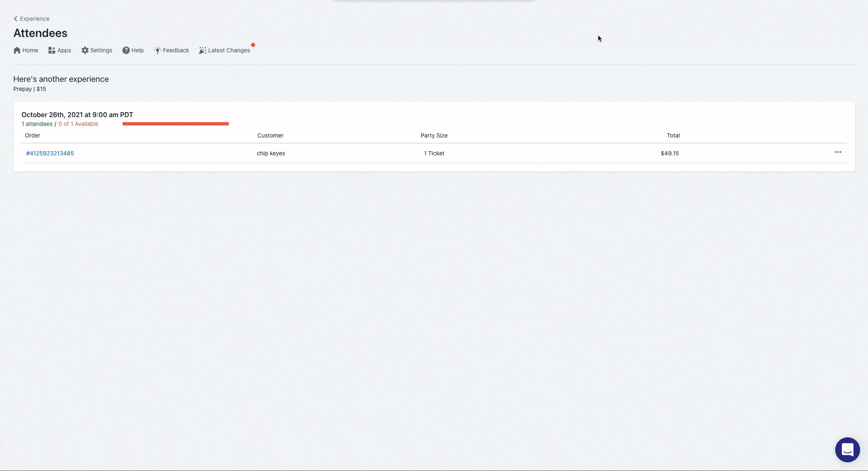
Task: Open the Feedback menu item
Action: pyautogui.click(x=171, y=50)
